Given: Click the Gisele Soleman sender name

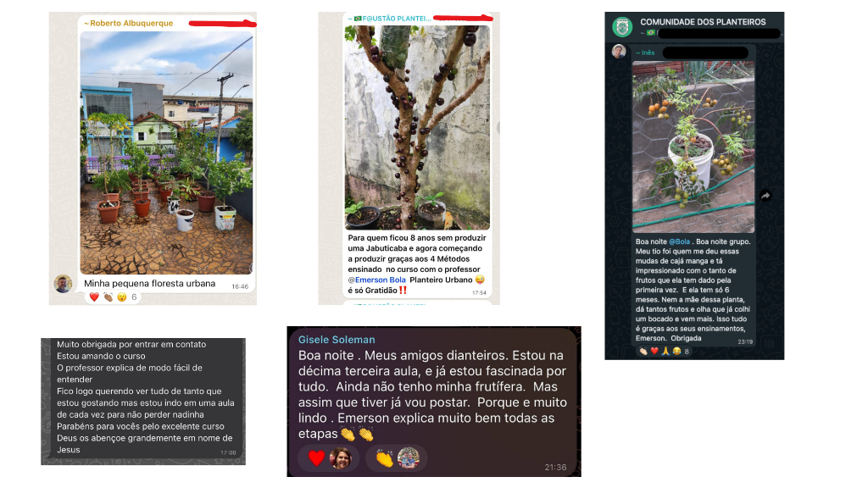Looking at the screenshot, I should [x=337, y=340].
